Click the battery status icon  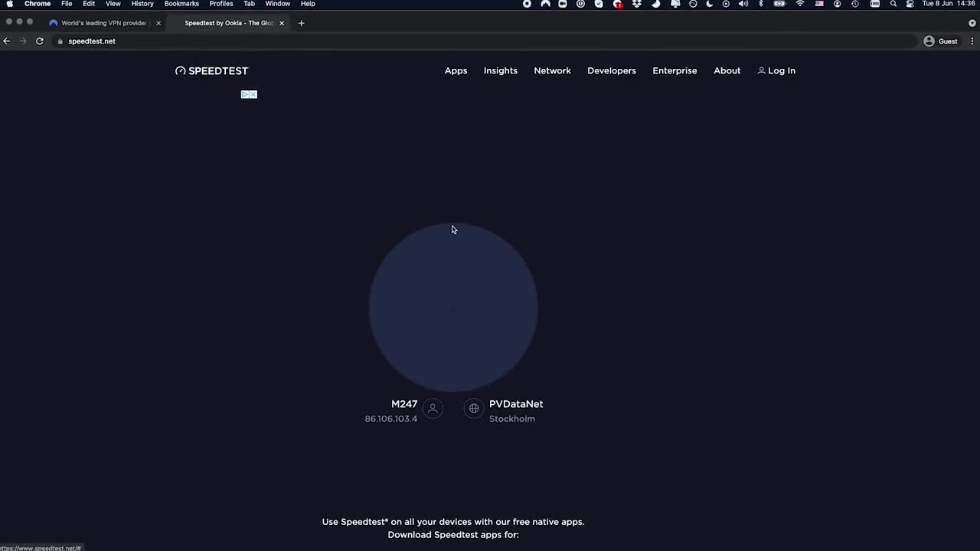[779, 4]
